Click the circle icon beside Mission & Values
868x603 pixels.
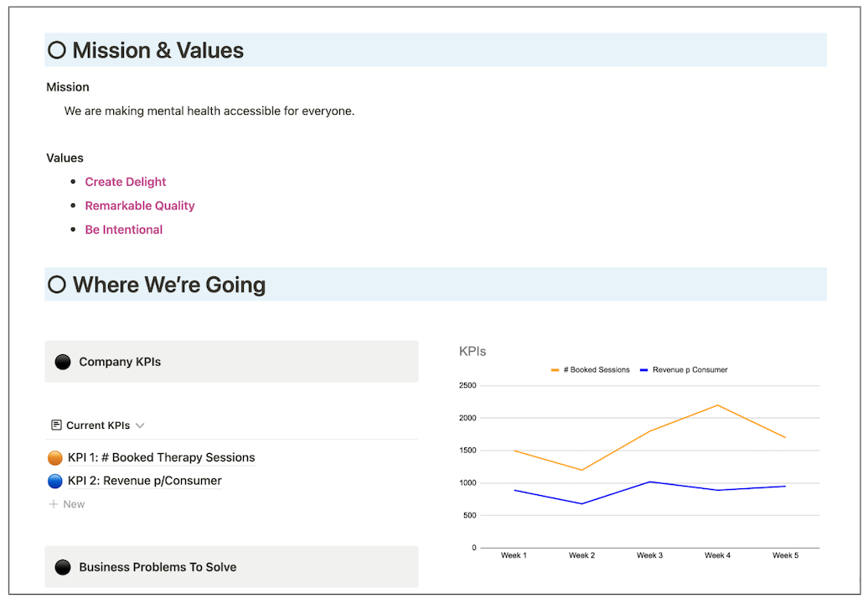[x=57, y=50]
